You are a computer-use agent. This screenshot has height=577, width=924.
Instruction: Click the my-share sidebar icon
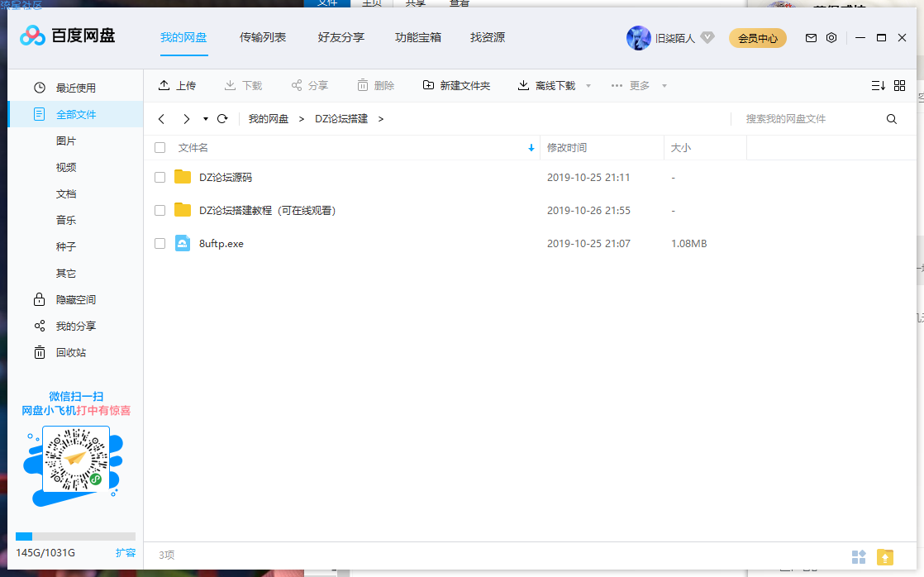[x=40, y=326]
